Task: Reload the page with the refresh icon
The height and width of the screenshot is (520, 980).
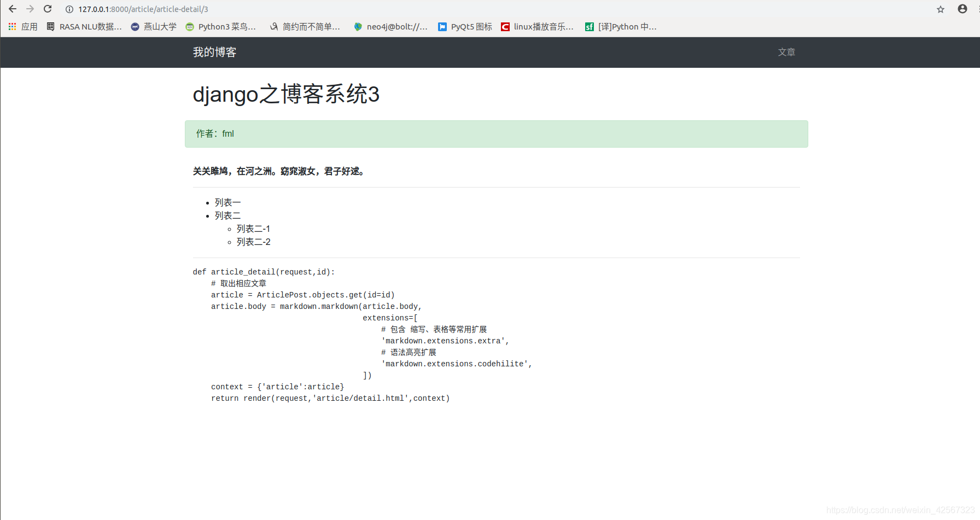Action: pos(47,9)
